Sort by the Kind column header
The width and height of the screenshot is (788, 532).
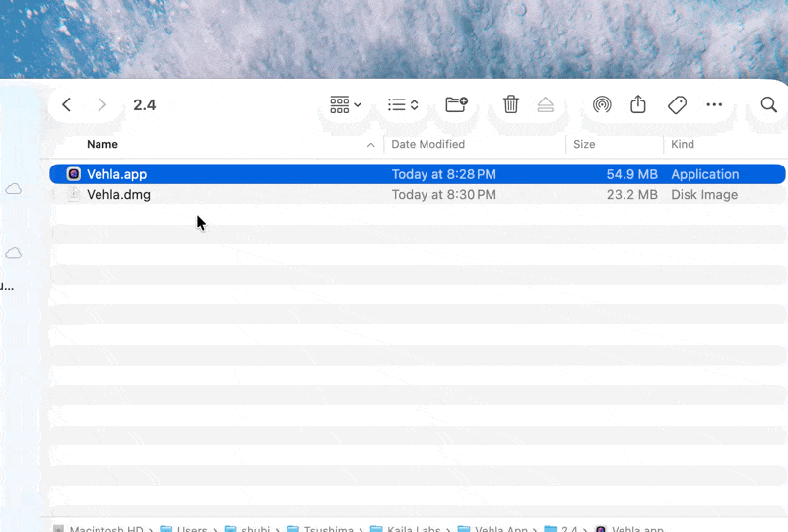(682, 144)
